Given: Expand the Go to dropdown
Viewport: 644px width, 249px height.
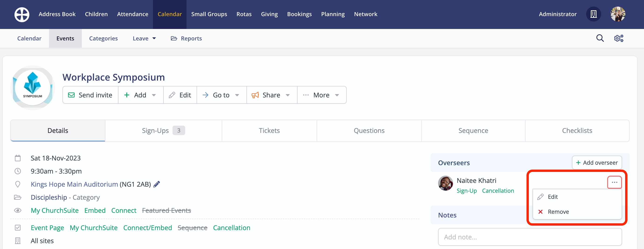Looking at the screenshot, I should coord(222,95).
